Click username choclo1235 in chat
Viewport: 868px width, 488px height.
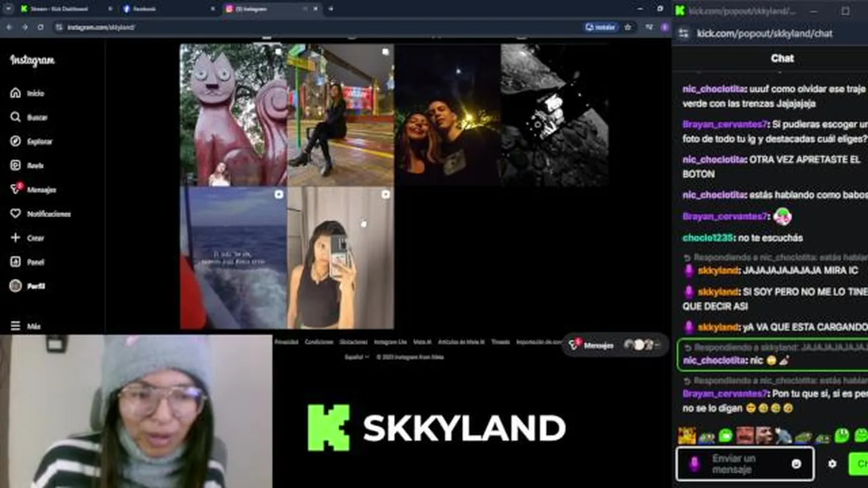tap(708, 238)
